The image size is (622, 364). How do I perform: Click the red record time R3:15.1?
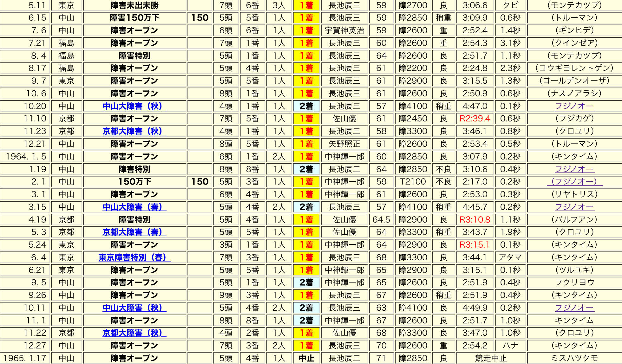point(475,244)
